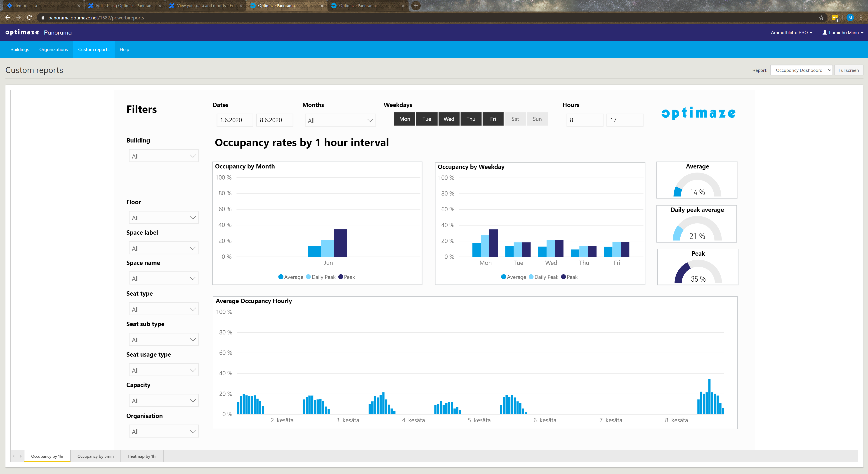This screenshot has width=868, height=474.
Task: Bookmark page with star icon
Action: tap(821, 18)
